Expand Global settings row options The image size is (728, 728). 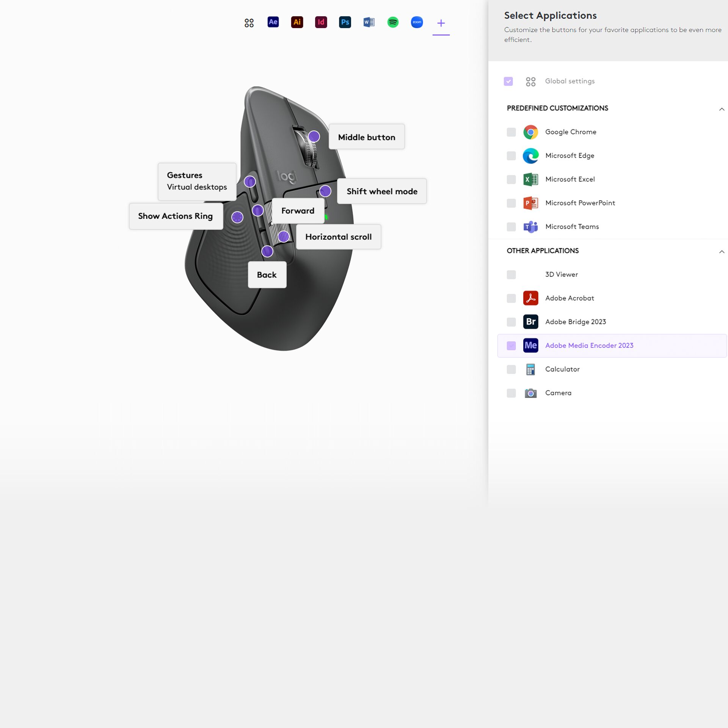[570, 81]
